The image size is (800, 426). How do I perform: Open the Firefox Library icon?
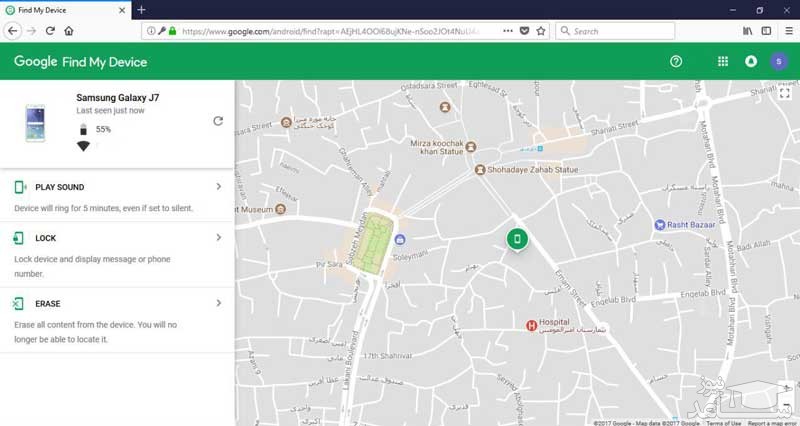(x=747, y=31)
